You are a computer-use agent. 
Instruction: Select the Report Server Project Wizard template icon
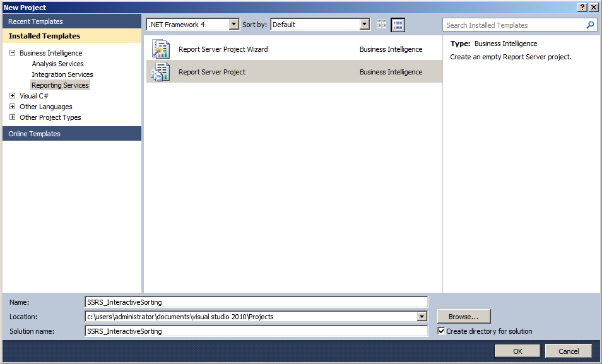[x=161, y=49]
